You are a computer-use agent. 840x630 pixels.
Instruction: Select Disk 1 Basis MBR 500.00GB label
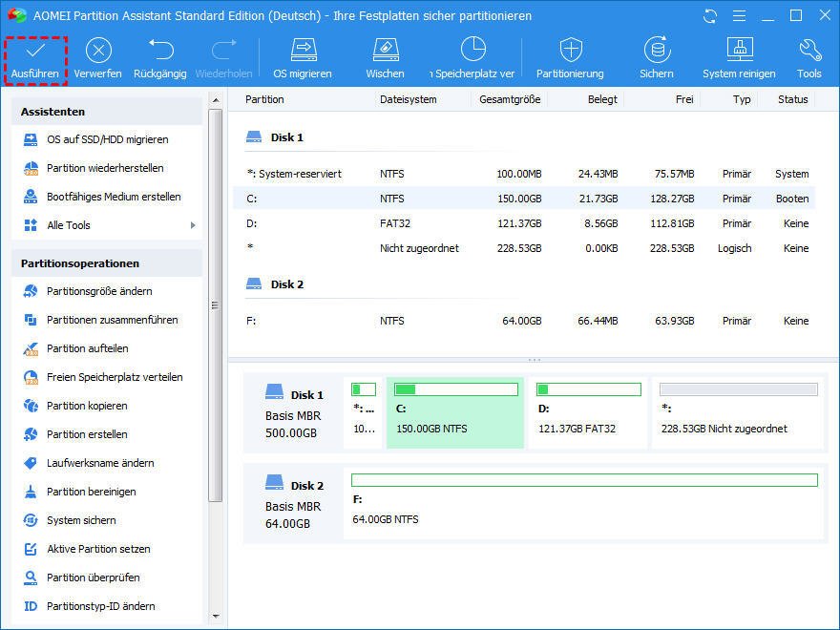(294, 411)
